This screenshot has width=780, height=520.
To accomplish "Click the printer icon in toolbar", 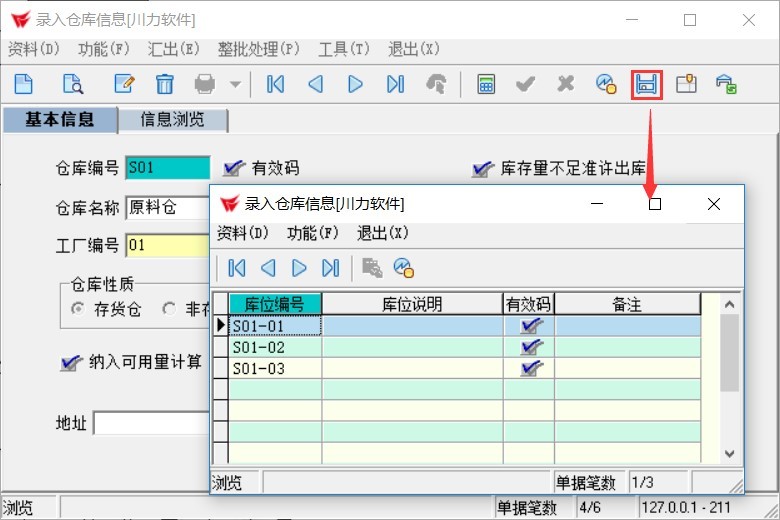I will pyautogui.click(x=205, y=85).
